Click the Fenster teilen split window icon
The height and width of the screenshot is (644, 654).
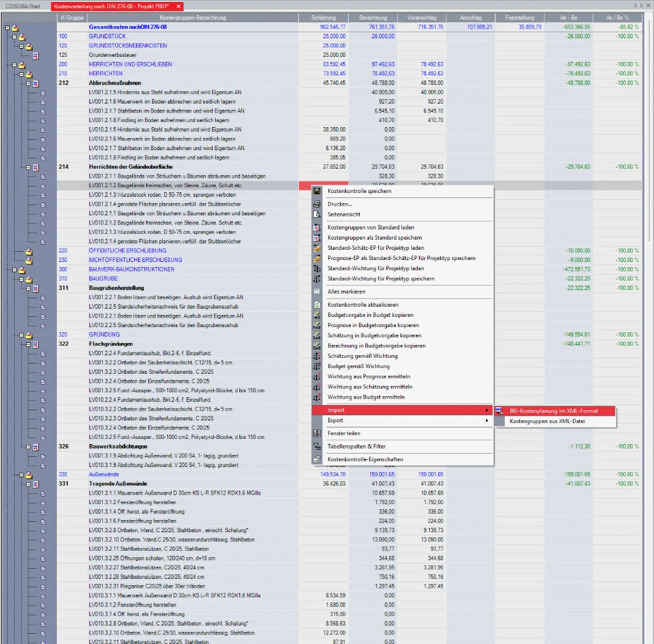[317, 433]
